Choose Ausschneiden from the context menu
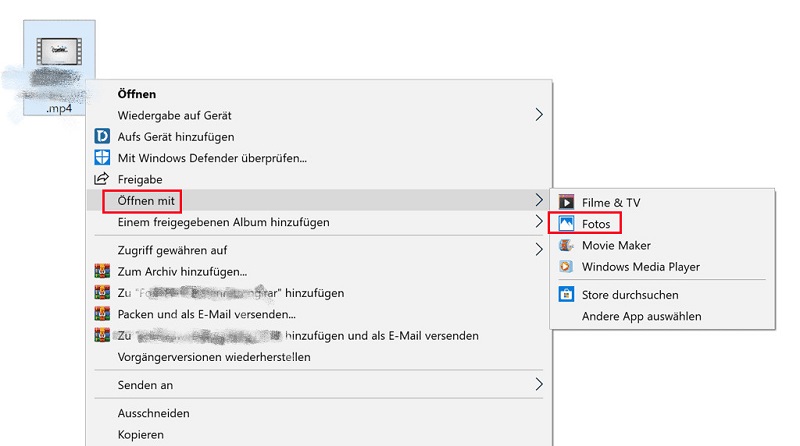This screenshot has height=446, width=800. [x=153, y=413]
